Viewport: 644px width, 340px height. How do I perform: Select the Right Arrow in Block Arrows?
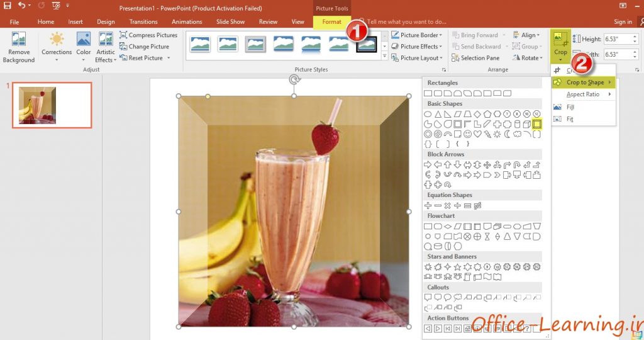click(428, 165)
